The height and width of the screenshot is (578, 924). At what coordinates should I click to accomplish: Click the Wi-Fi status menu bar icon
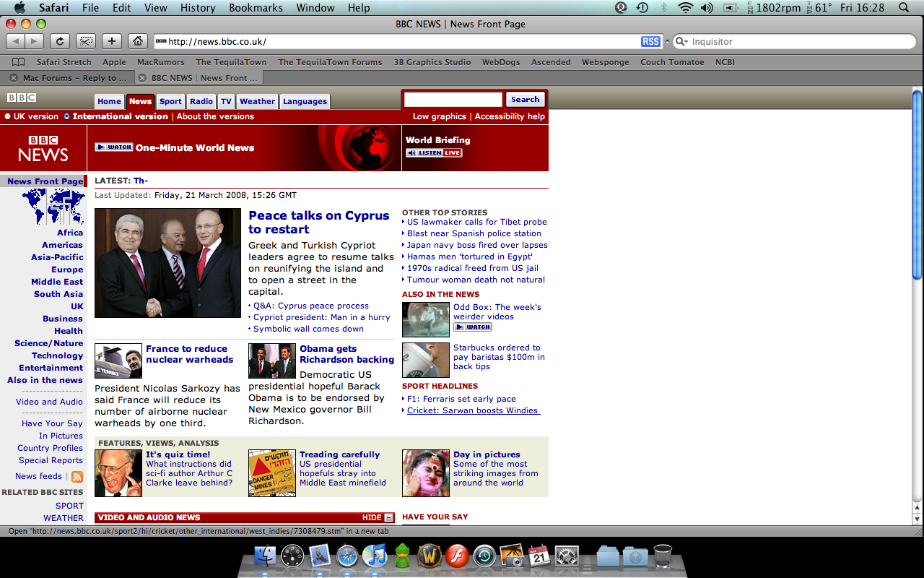(685, 8)
